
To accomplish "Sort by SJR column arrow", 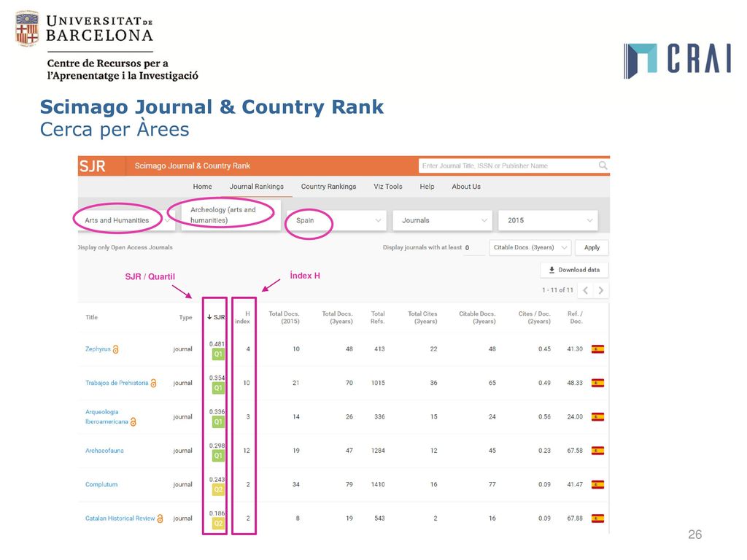I will point(209,317).
